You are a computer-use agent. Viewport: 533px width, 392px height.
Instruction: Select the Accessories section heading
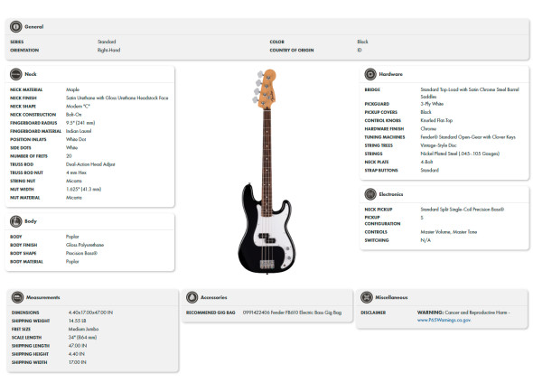214,297
